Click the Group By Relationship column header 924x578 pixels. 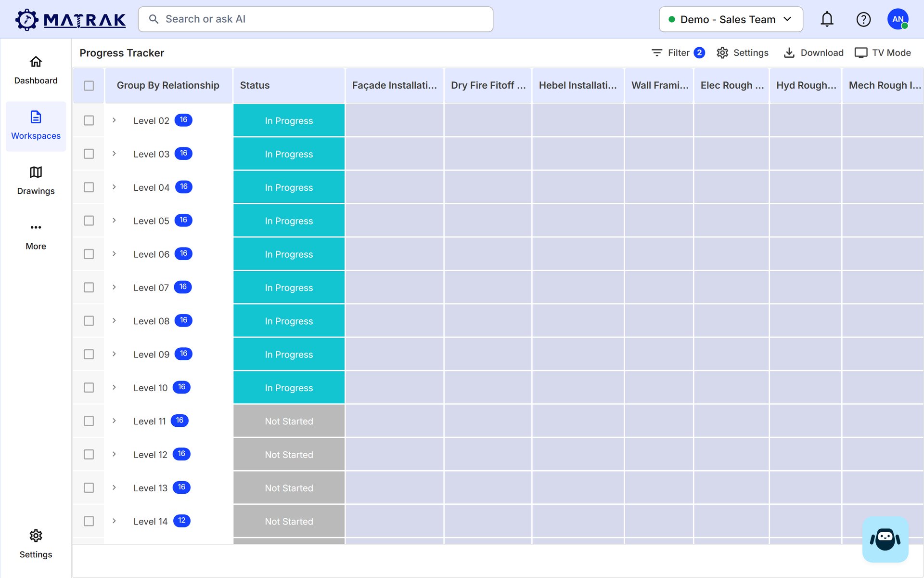pyautogui.click(x=168, y=85)
